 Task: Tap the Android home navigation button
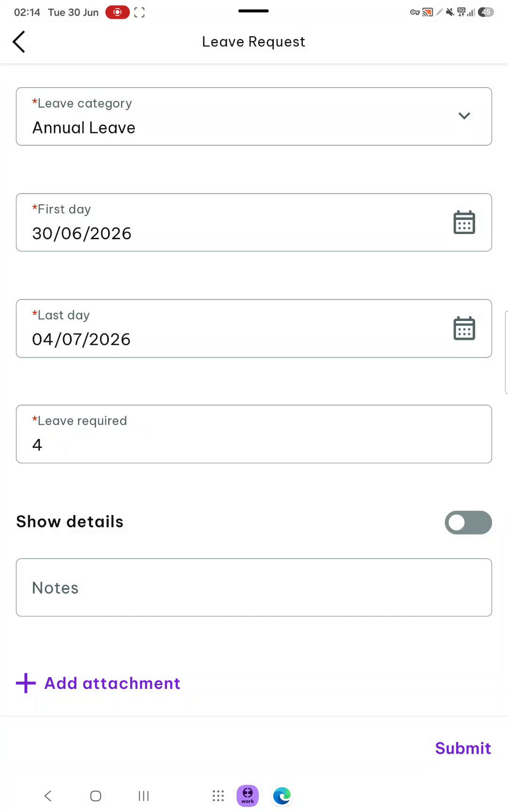(95, 796)
